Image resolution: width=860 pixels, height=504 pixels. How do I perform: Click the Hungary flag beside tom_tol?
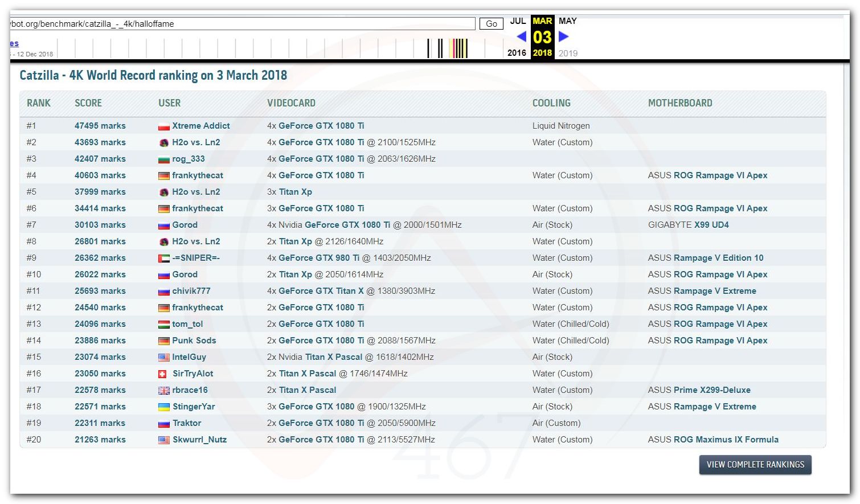163,325
